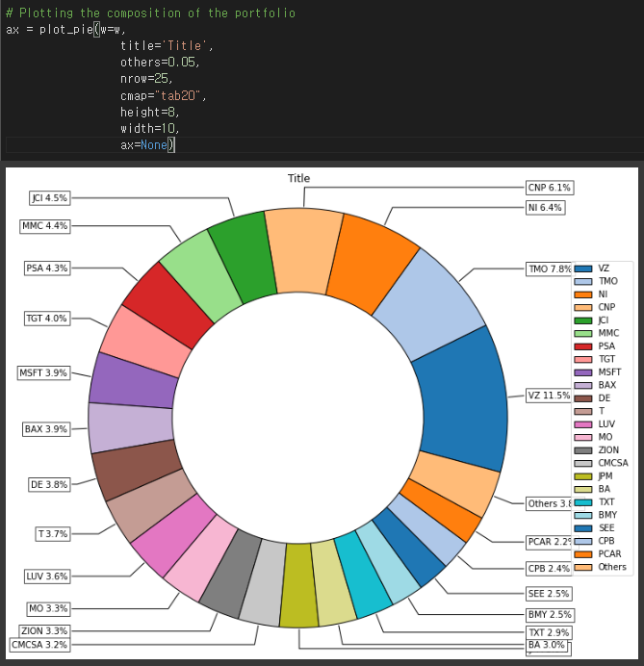Click the 'CNP 6.1%' chart label
The height and width of the screenshot is (666, 644).
(x=550, y=188)
